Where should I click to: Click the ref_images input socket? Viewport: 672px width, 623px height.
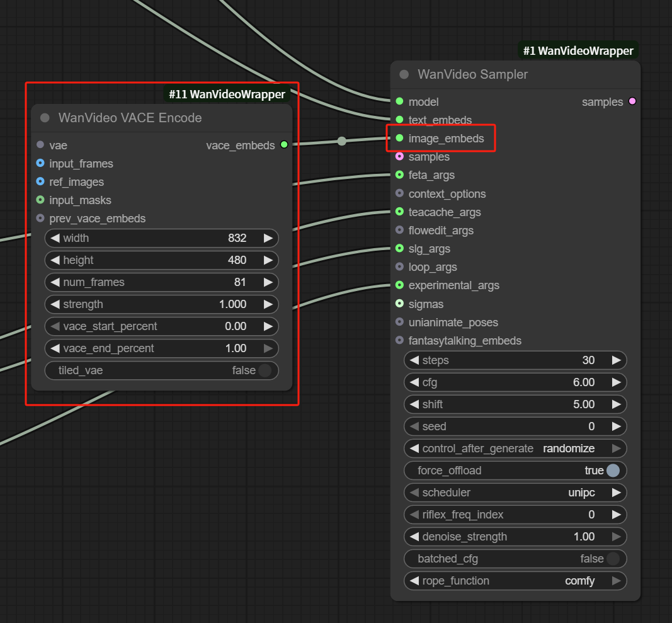[40, 181]
